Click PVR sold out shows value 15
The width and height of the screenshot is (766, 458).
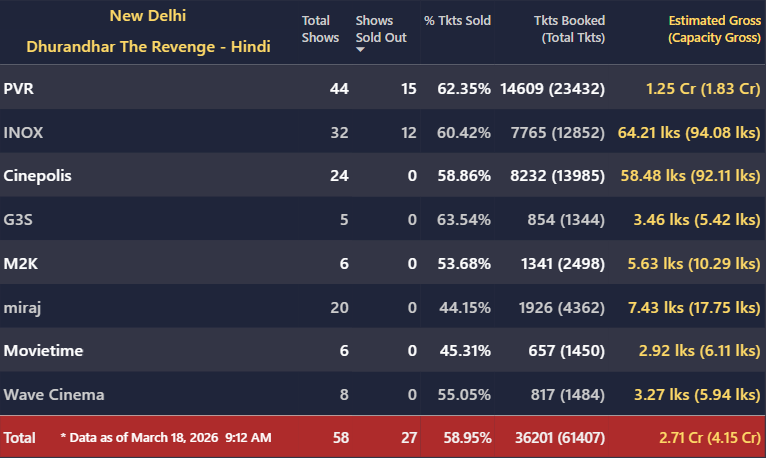click(408, 89)
